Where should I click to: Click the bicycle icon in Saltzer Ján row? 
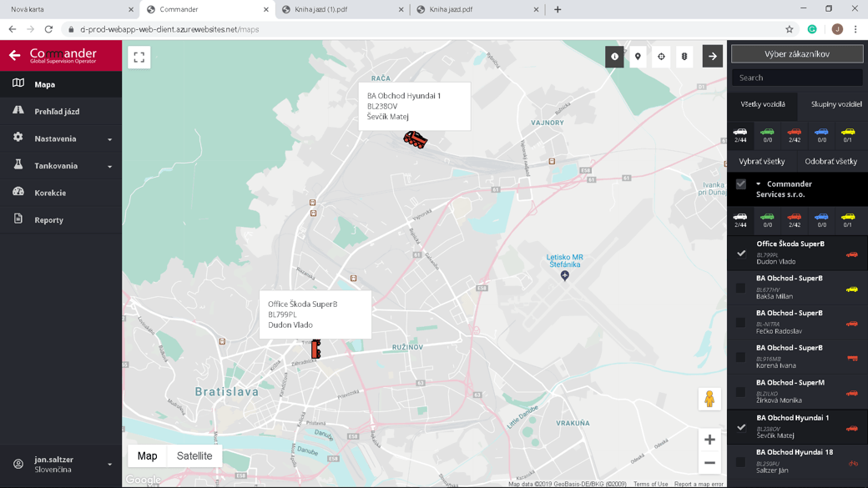pyautogui.click(x=853, y=464)
